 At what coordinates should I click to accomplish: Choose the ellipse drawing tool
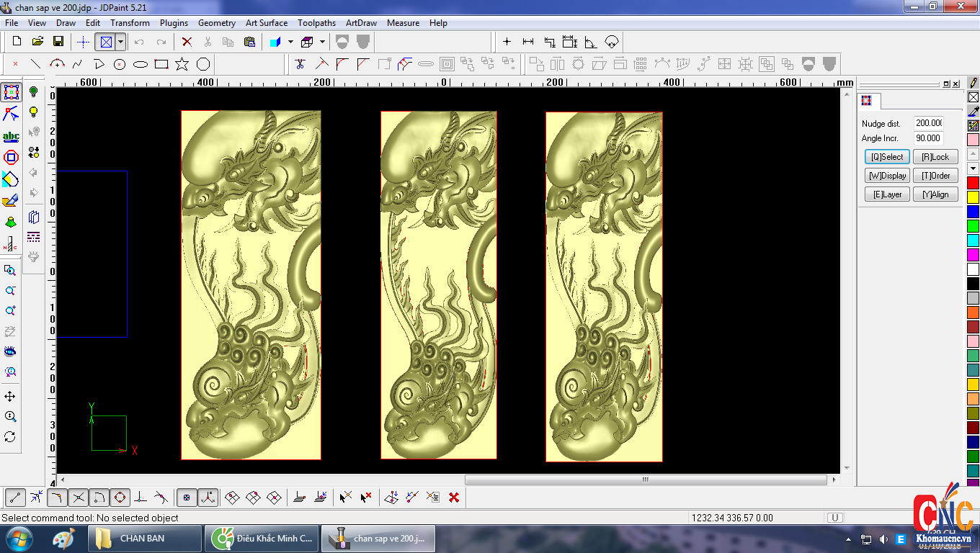141,64
